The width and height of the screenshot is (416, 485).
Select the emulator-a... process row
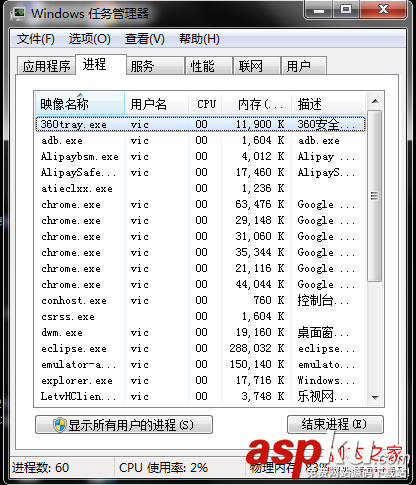(x=200, y=364)
